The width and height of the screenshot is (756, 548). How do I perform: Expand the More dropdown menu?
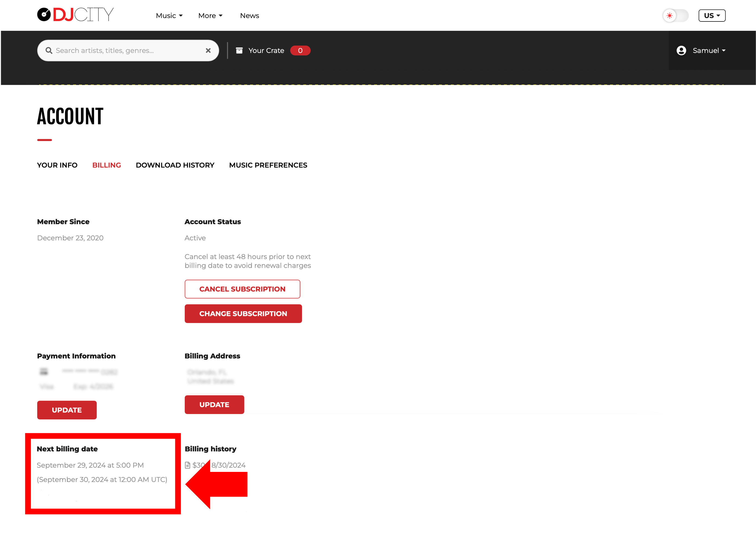[x=210, y=16]
